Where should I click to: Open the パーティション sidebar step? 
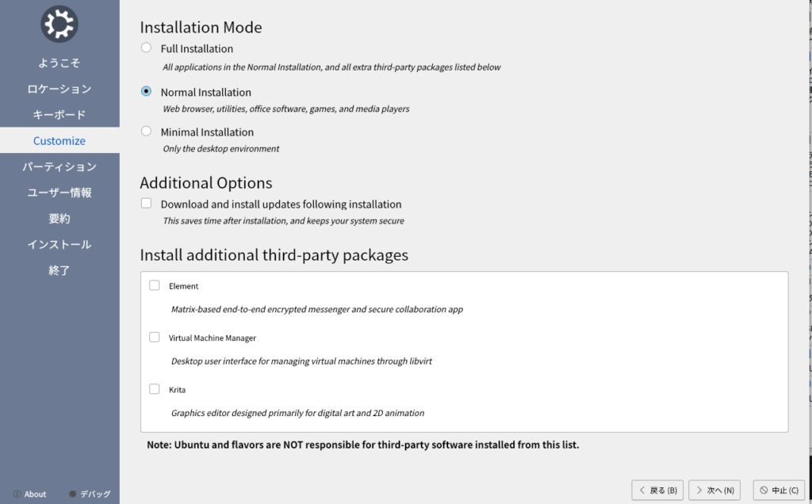coord(59,166)
